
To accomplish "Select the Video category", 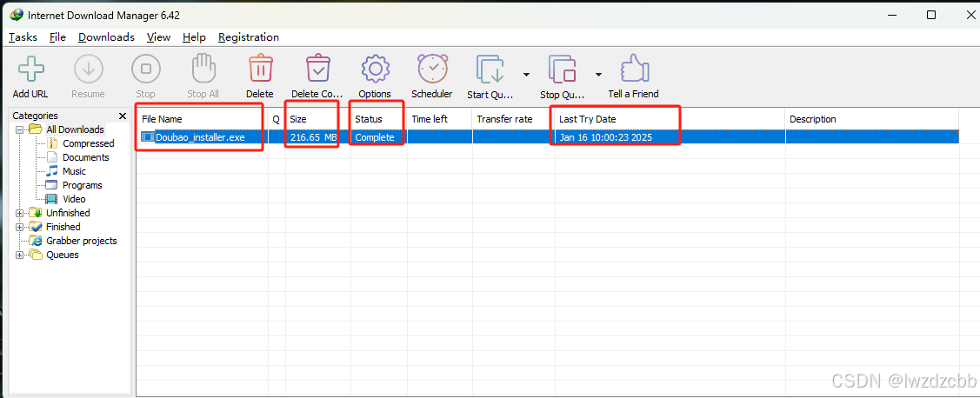I will coord(74,199).
